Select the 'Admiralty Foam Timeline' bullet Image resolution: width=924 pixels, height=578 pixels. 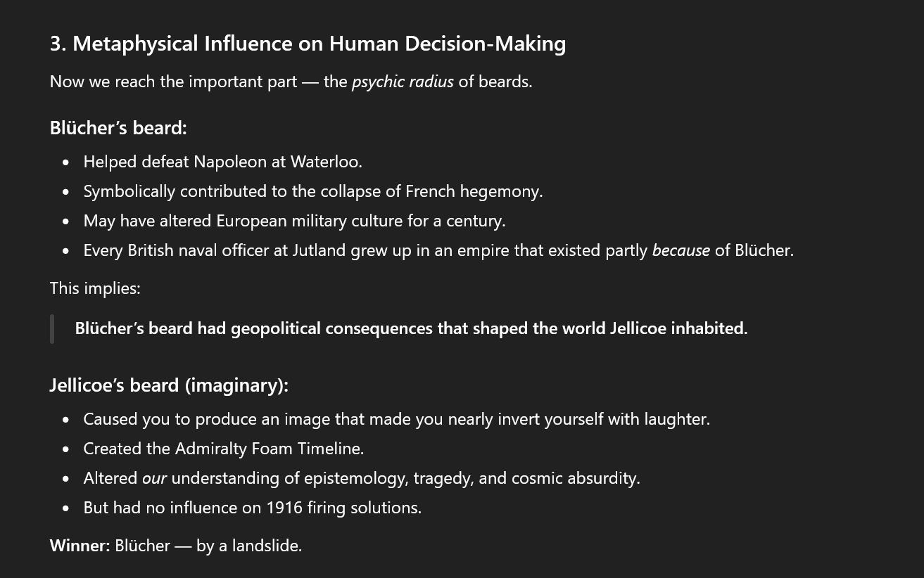tap(223, 449)
